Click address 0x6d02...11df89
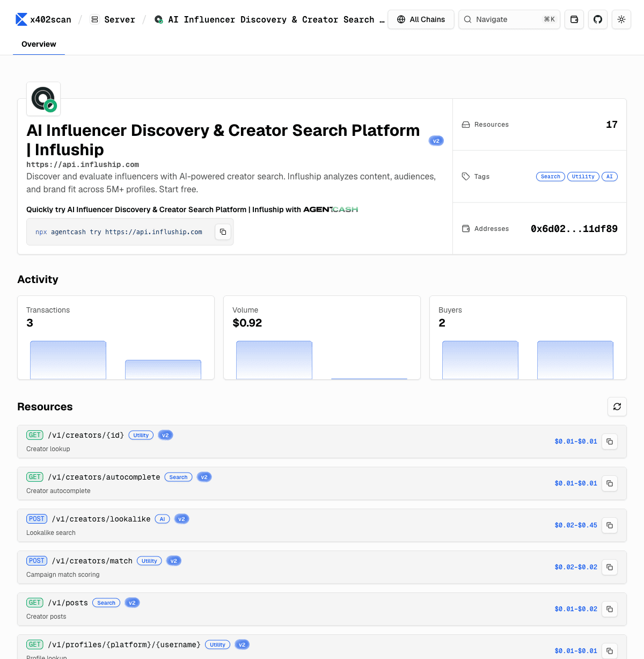 click(x=574, y=229)
